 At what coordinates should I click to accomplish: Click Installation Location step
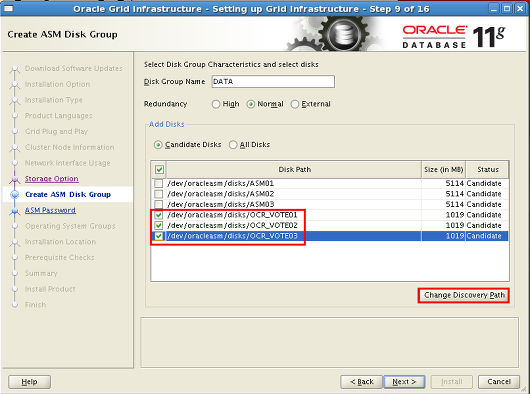point(61,242)
